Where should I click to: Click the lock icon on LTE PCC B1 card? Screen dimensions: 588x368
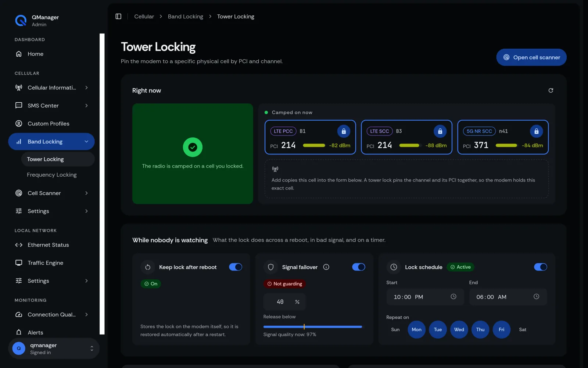[x=344, y=131]
